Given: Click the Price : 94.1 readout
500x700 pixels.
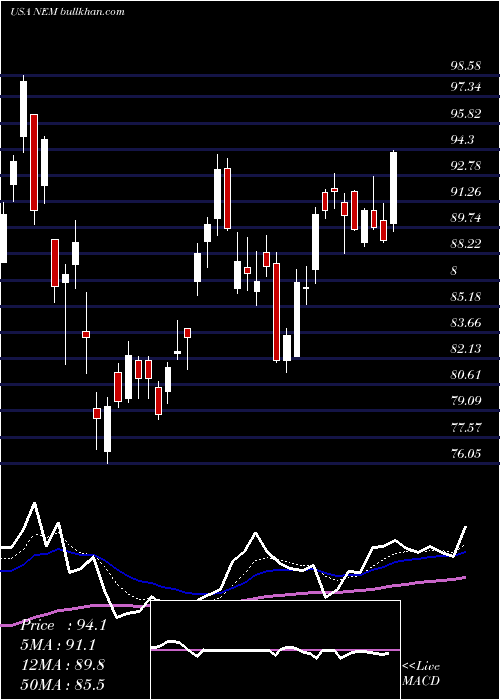Looking at the screenshot, I should (63, 625).
